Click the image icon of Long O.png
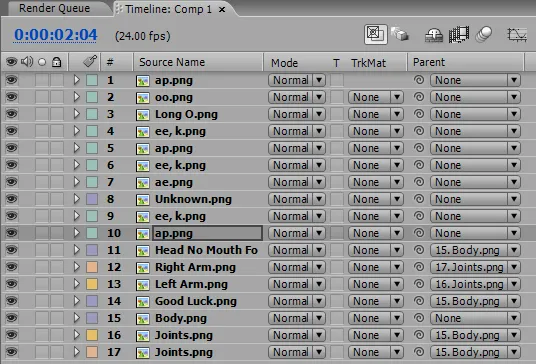Screen dimensions: 536x364 (x=143, y=115)
